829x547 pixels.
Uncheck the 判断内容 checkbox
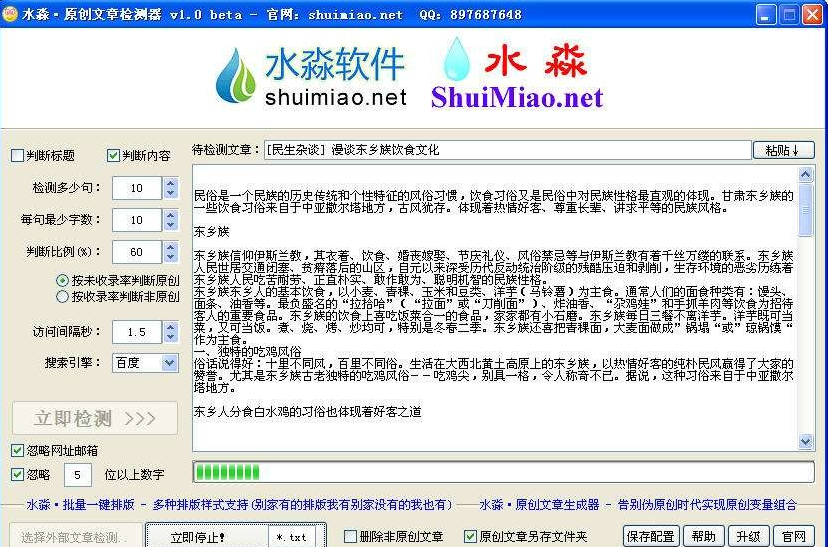click(x=113, y=155)
